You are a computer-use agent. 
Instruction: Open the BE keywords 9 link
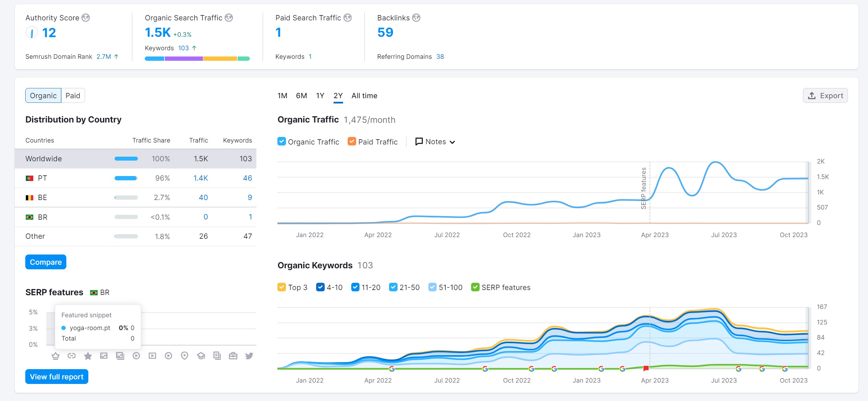click(x=250, y=197)
